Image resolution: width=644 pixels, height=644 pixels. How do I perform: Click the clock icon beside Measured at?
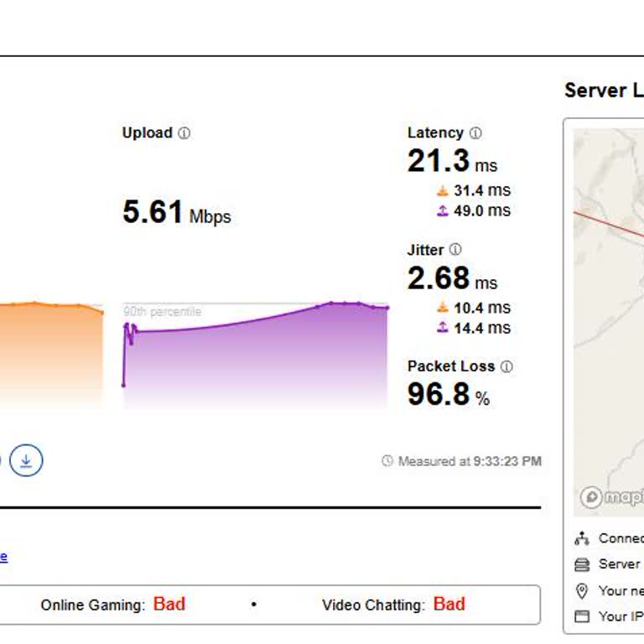[387, 461]
